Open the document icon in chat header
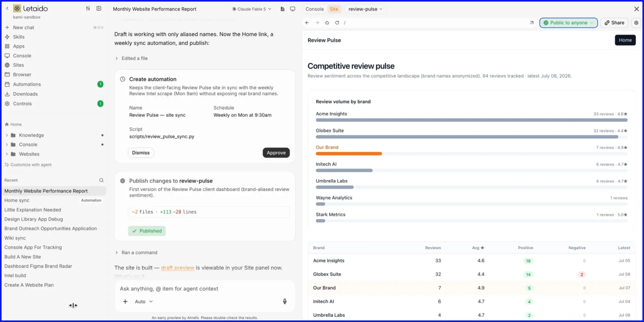This screenshot has height=322, width=644. (283, 9)
